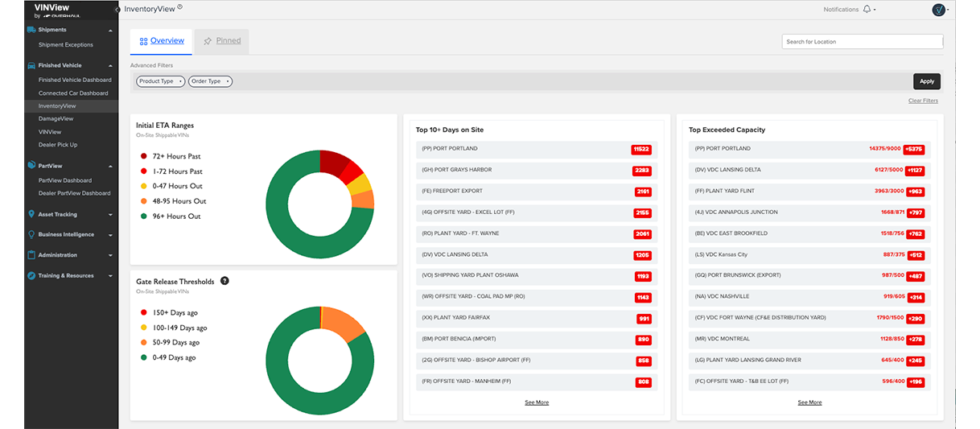Open the notifications bell icon

[867, 10]
